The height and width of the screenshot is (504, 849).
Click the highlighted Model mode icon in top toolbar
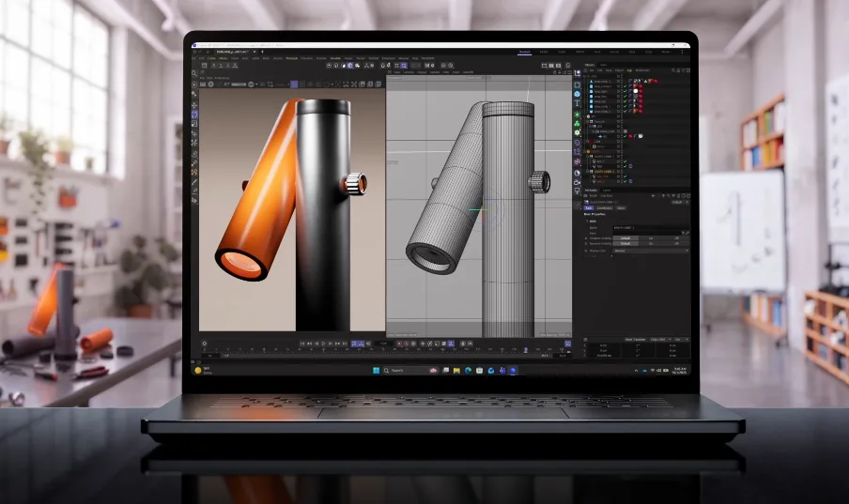click(x=349, y=66)
